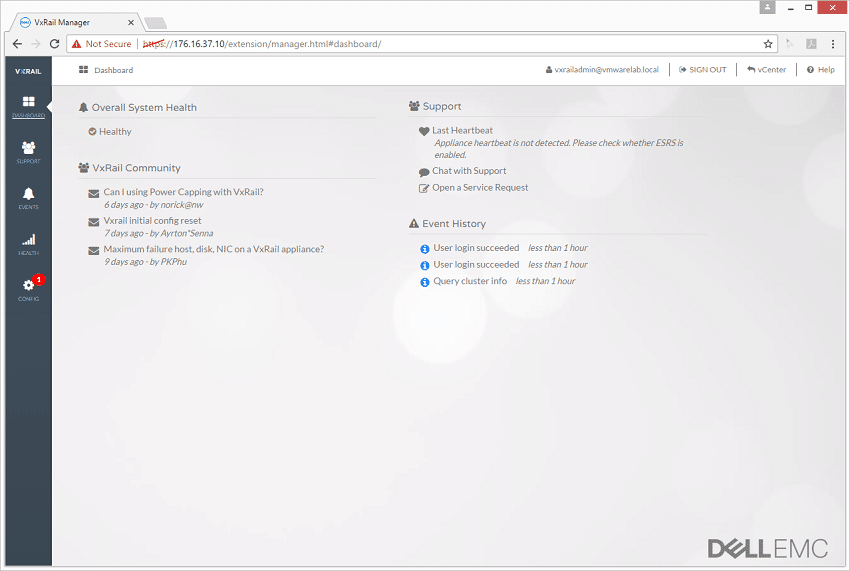Viewport: 850px width, 571px height.
Task: Click Chat with Support link
Action: click(469, 171)
